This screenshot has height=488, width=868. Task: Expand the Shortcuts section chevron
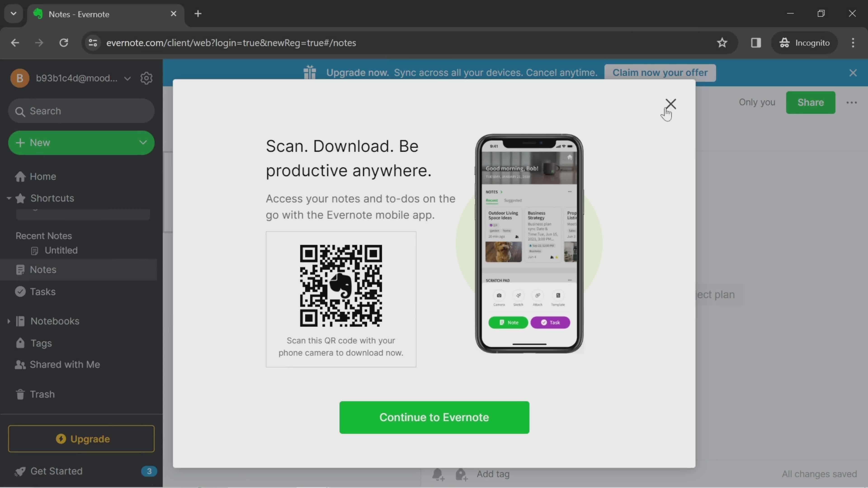[9, 198]
